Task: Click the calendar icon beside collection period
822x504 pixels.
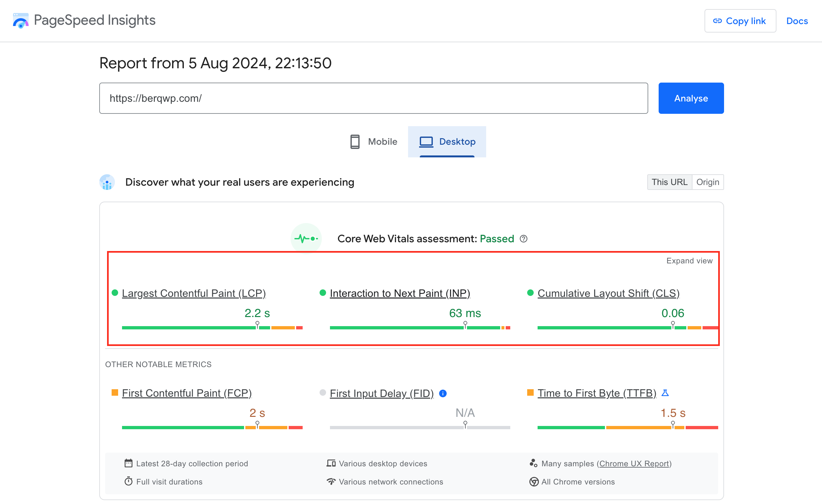Action: click(x=129, y=463)
